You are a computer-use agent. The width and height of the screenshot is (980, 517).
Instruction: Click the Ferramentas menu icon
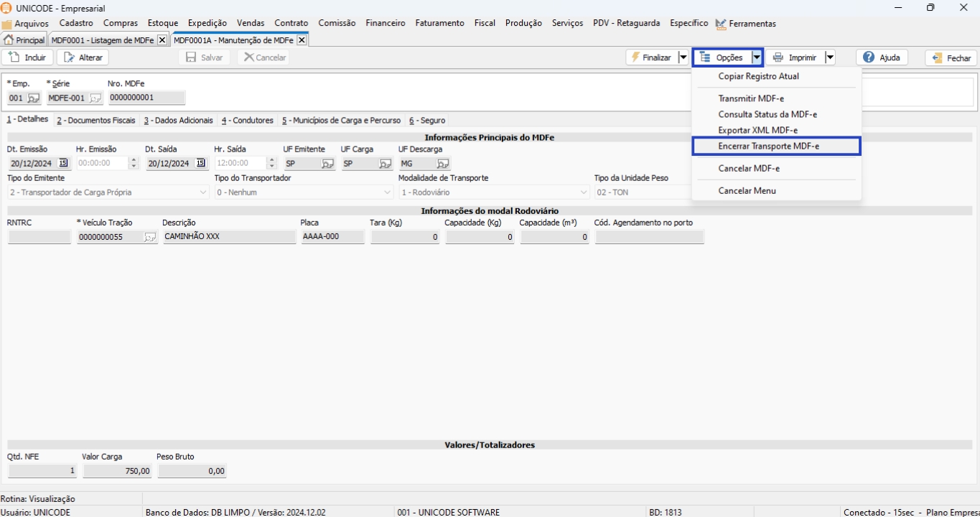coord(721,24)
